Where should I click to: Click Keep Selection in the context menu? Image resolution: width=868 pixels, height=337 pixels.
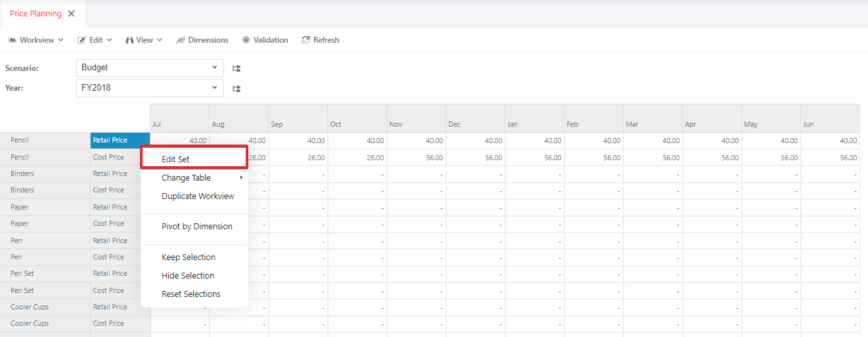click(x=188, y=258)
